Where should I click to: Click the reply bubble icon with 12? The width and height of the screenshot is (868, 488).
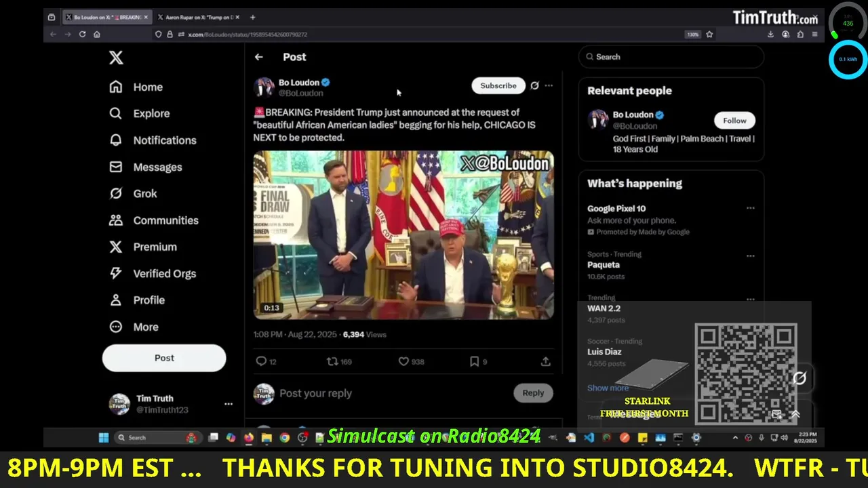pyautogui.click(x=261, y=361)
